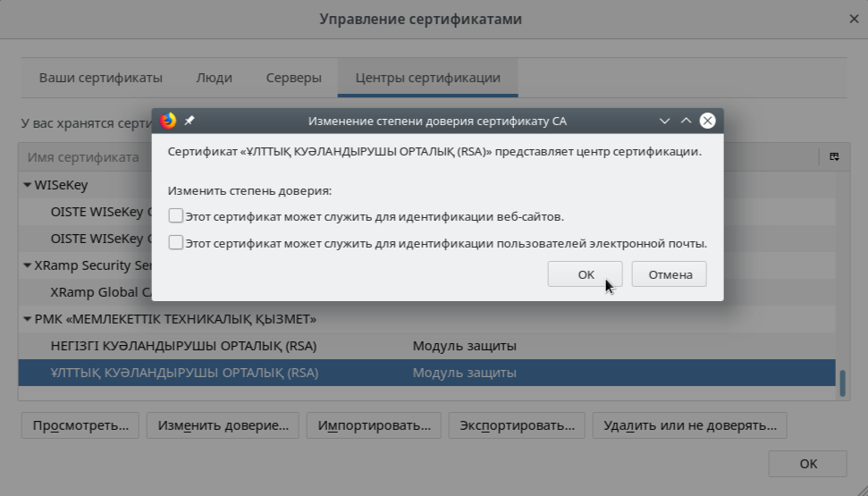Close the trust change dialog with round X
Screen dimensions: 868x496
click(x=707, y=121)
